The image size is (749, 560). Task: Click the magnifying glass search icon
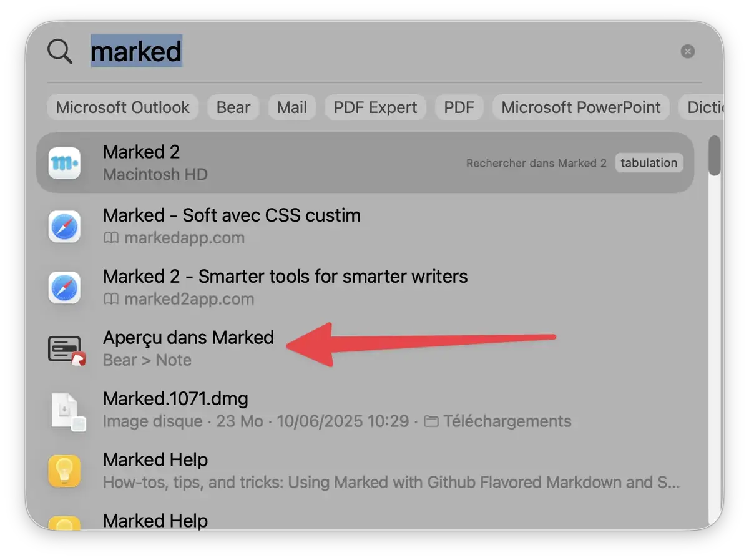[59, 51]
